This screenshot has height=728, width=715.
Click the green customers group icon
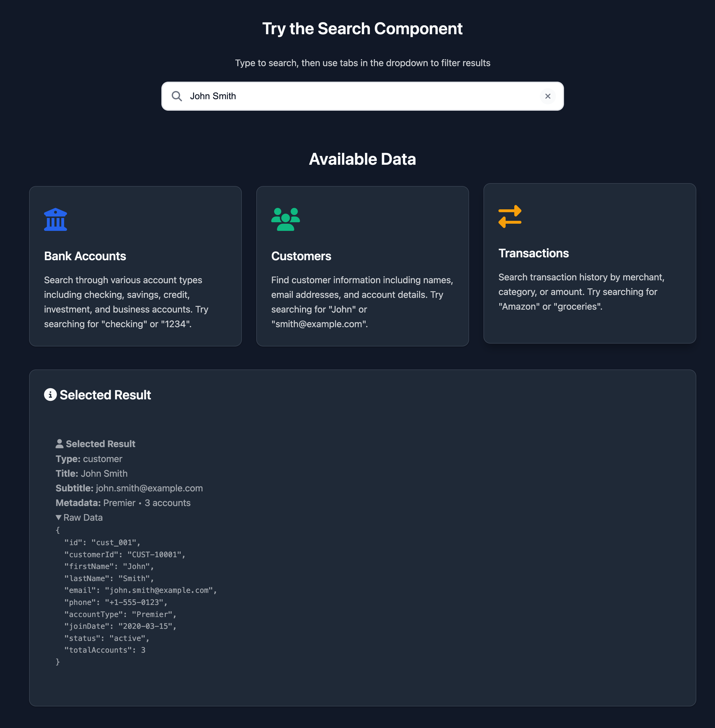[x=285, y=219]
